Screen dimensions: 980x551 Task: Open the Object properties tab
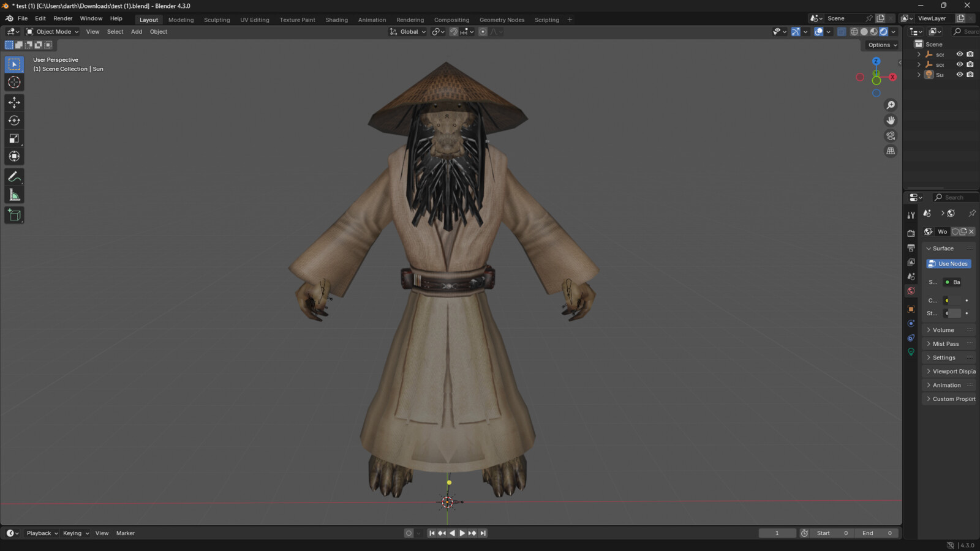pos(911,309)
